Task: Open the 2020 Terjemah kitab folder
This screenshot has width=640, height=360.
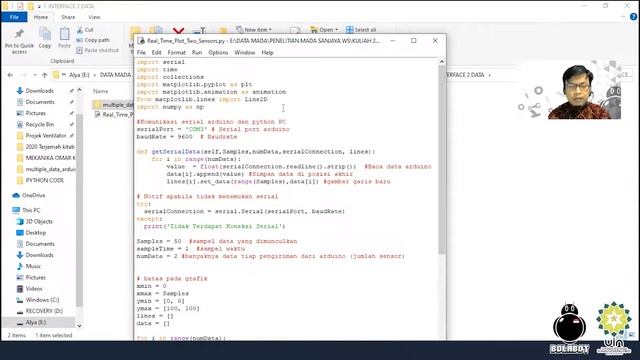Action: point(50,147)
